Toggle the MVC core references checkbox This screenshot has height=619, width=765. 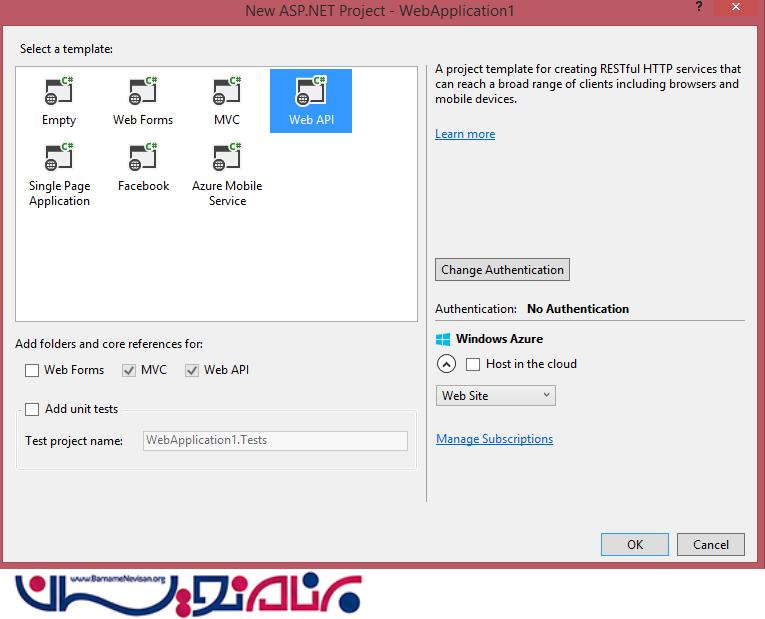[129, 370]
